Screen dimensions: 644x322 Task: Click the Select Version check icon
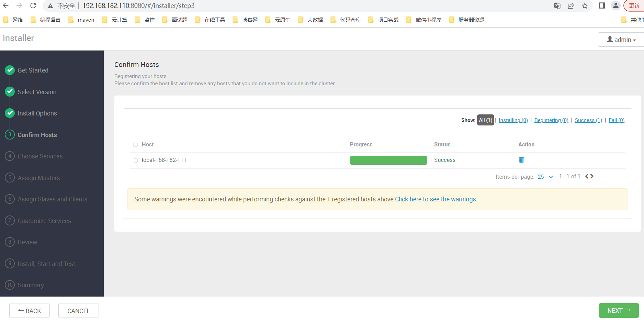click(10, 92)
